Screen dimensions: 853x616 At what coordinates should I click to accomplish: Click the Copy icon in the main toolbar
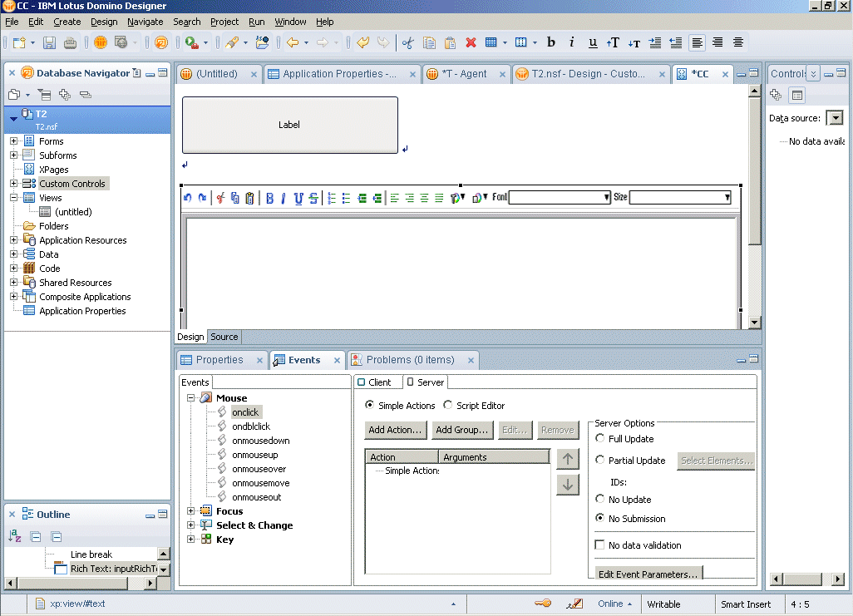429,42
